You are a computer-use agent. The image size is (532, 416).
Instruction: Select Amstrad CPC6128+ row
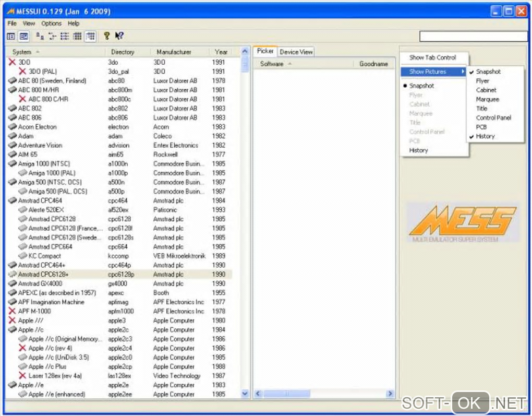tap(119, 274)
